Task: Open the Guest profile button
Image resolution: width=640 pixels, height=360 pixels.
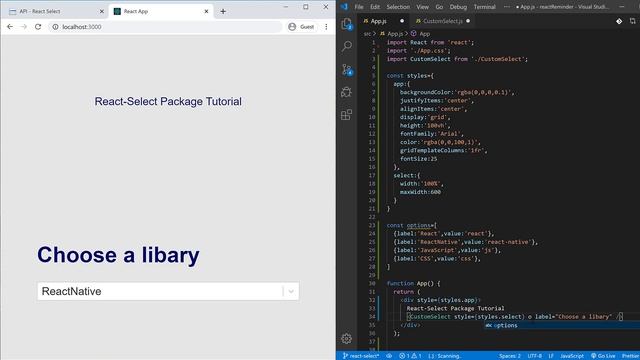Action: pyautogui.click(x=301, y=27)
